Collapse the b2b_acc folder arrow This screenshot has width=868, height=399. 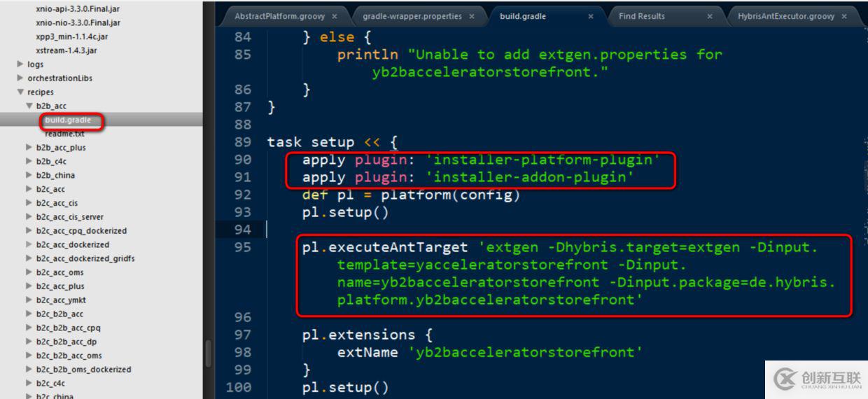(29, 106)
